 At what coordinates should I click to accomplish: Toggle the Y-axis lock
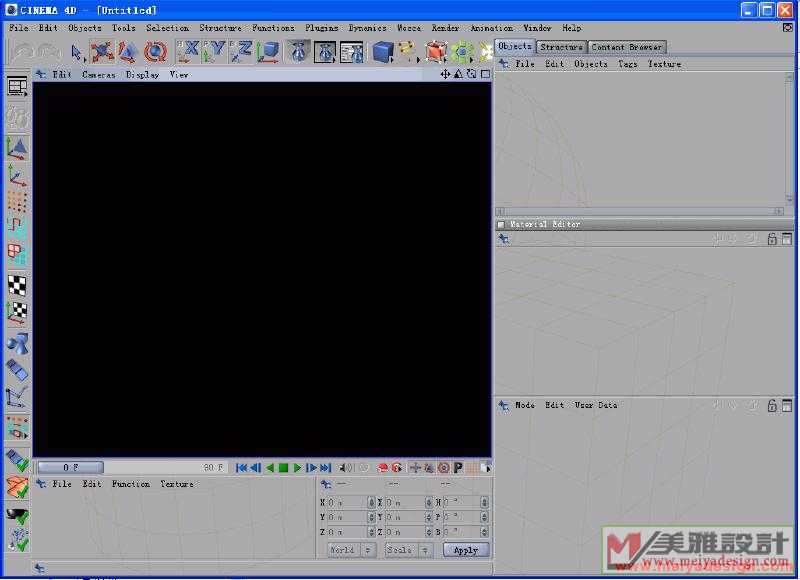point(214,52)
